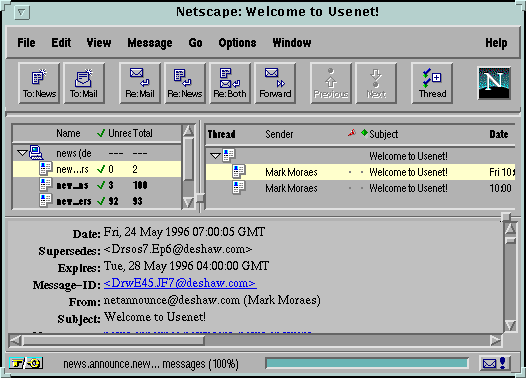Toggle subscription check for group with 92 unread
526x378 pixels.
click(x=101, y=201)
